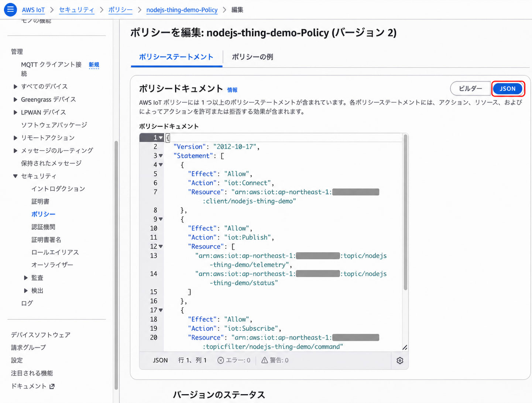Place cursor on "iot:Connect" action line
532x403 pixels.
click(231, 183)
